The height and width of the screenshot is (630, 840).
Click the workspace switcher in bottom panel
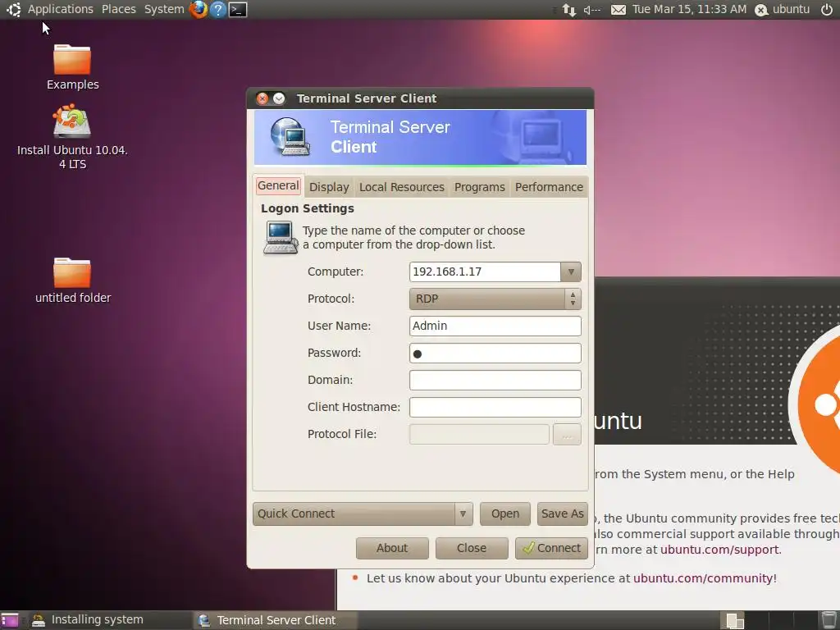click(769, 620)
